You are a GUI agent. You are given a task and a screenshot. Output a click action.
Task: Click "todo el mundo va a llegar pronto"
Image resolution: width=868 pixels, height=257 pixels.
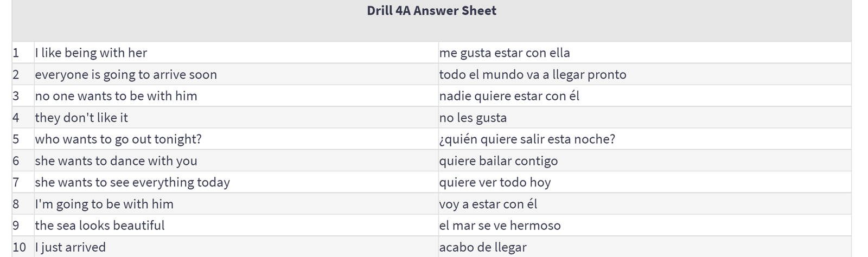533,74
